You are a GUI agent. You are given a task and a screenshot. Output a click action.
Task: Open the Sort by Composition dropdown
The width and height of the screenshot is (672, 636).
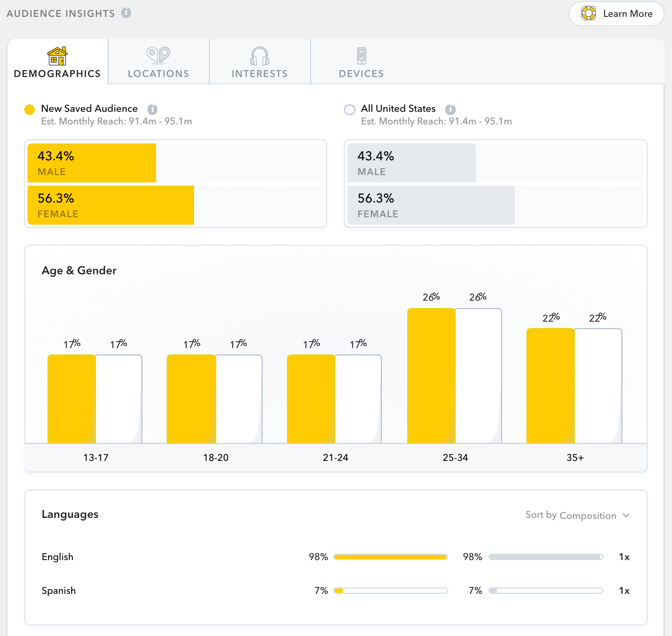coord(577,515)
